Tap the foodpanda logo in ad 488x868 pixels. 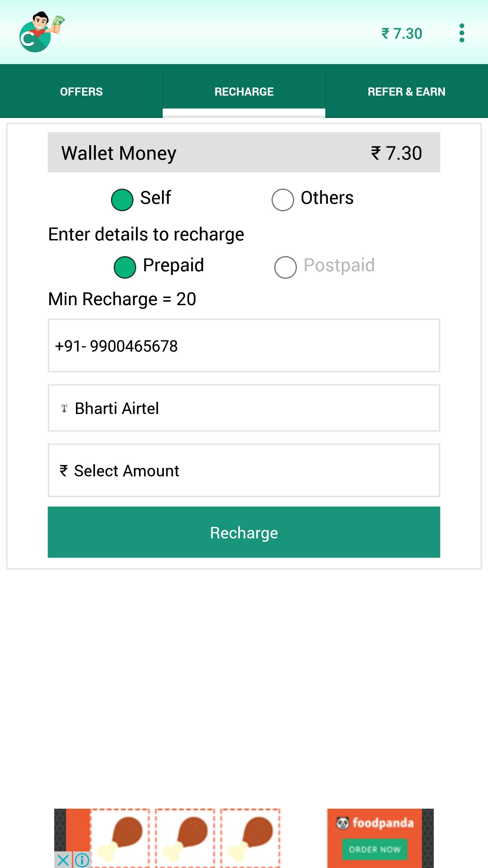point(374,823)
